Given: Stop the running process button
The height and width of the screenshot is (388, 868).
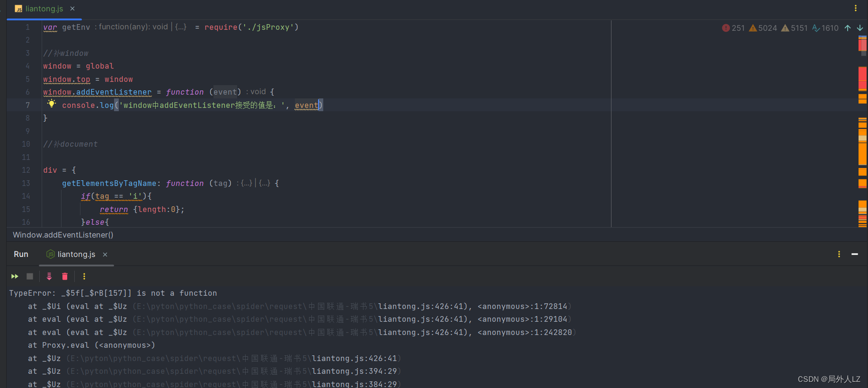Looking at the screenshot, I should 30,276.
